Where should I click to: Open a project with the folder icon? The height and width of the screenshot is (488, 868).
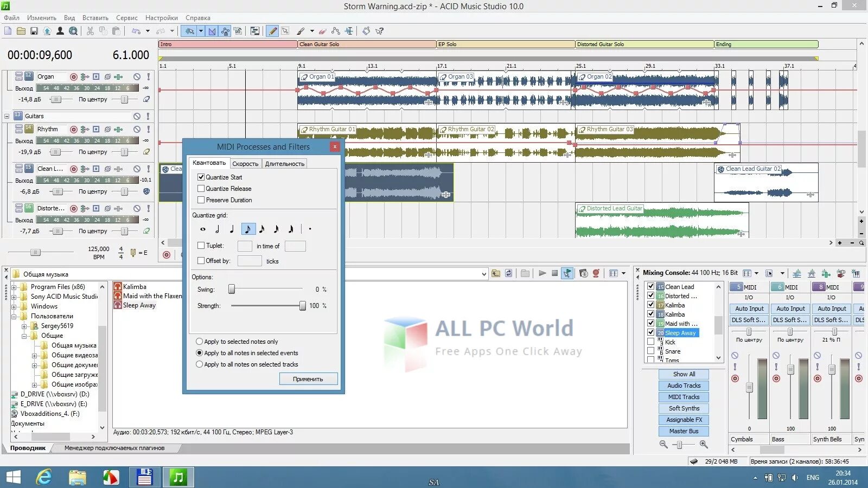point(21,31)
